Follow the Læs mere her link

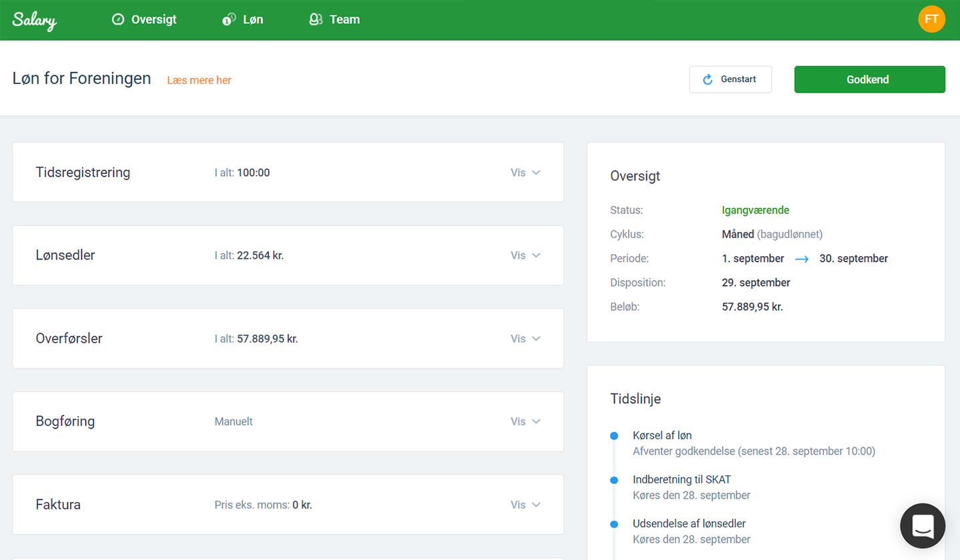pyautogui.click(x=199, y=80)
